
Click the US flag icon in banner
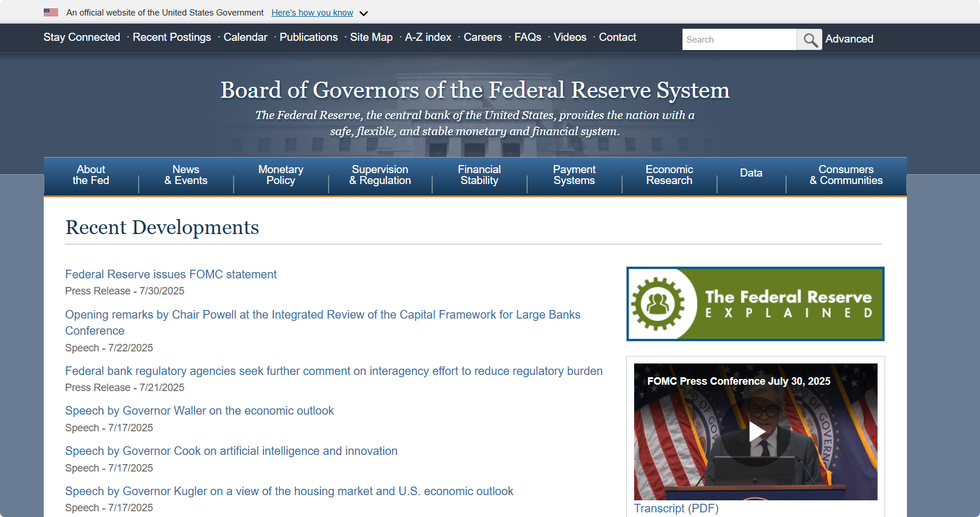[51, 12]
